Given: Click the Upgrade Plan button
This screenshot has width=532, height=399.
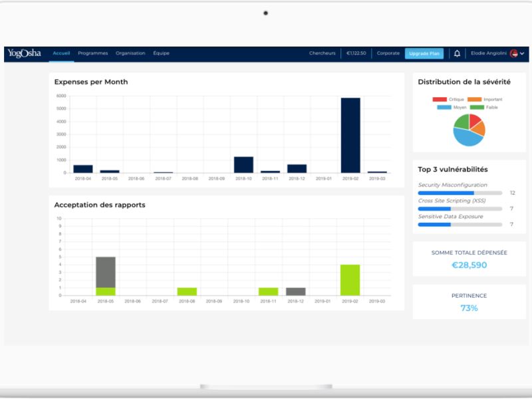Looking at the screenshot, I should [424, 54].
